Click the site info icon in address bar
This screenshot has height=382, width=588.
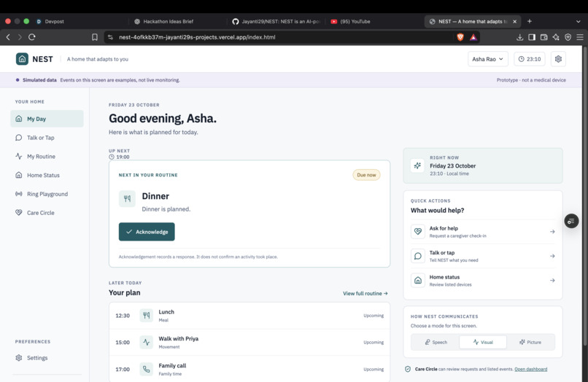[110, 37]
